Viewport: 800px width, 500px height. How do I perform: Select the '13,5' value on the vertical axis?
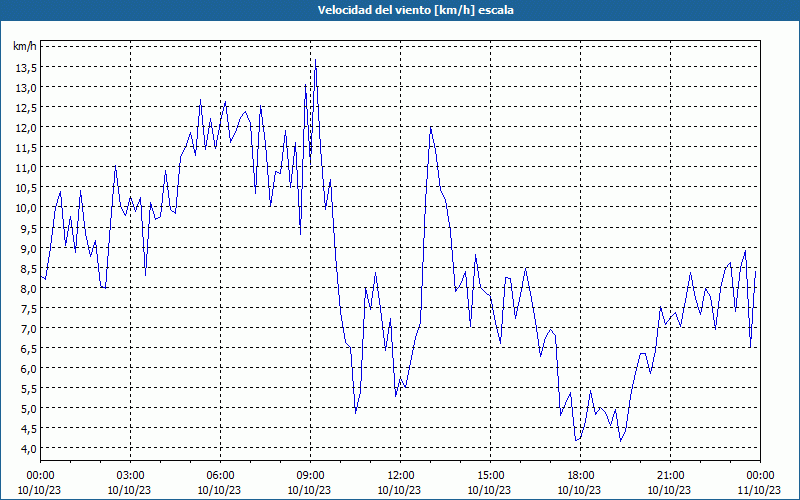pyautogui.click(x=27, y=67)
